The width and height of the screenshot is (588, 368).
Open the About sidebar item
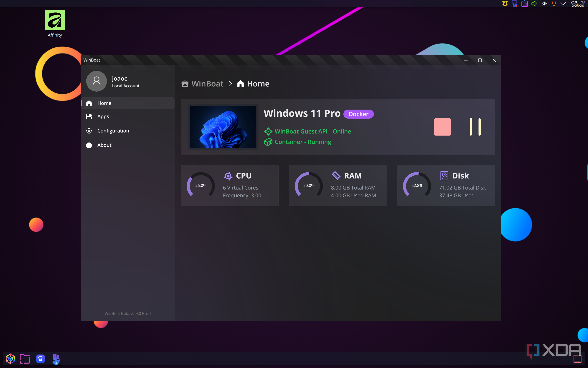(x=128, y=145)
